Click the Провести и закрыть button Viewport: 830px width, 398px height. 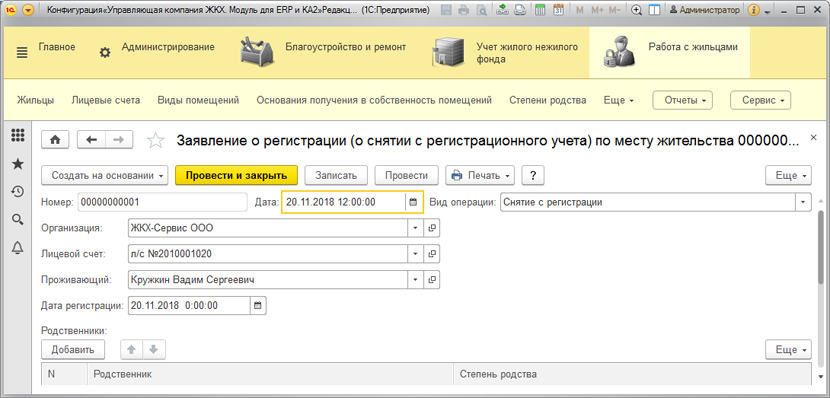coord(237,175)
